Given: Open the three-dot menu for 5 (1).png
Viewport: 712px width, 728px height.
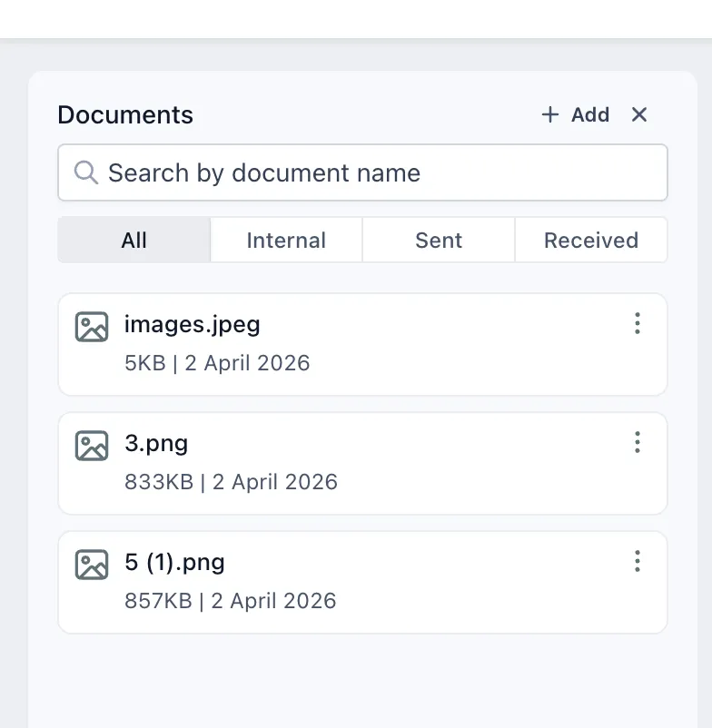Looking at the screenshot, I should [x=638, y=561].
